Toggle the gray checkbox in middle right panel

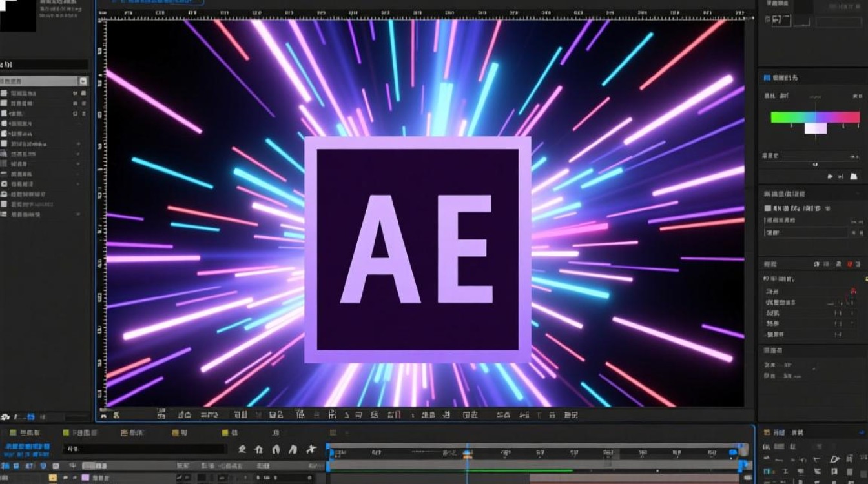coord(767,208)
